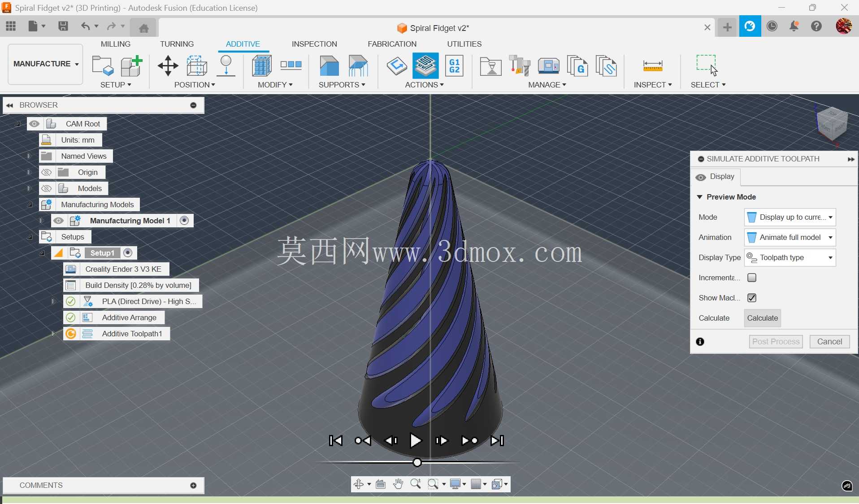Open the MANUFACTURE workspace dropdown
This screenshot has height=504, width=859.
click(x=46, y=64)
